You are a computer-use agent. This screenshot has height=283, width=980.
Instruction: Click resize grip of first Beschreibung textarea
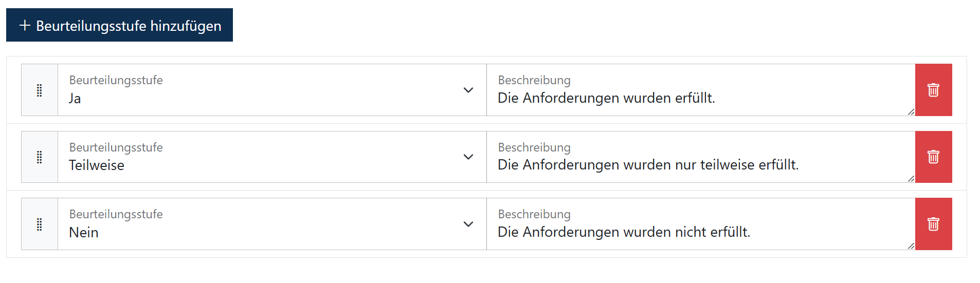click(911, 112)
